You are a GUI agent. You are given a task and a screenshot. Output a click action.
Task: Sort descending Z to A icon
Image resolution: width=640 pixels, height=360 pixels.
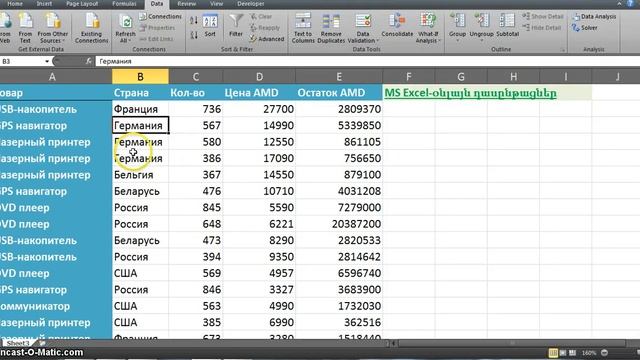[194, 34]
